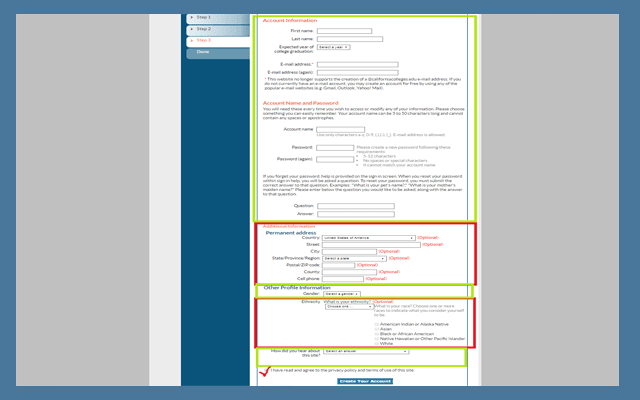Click the Step 1 arrow icon
The width and height of the screenshot is (640, 400).
tap(192, 18)
